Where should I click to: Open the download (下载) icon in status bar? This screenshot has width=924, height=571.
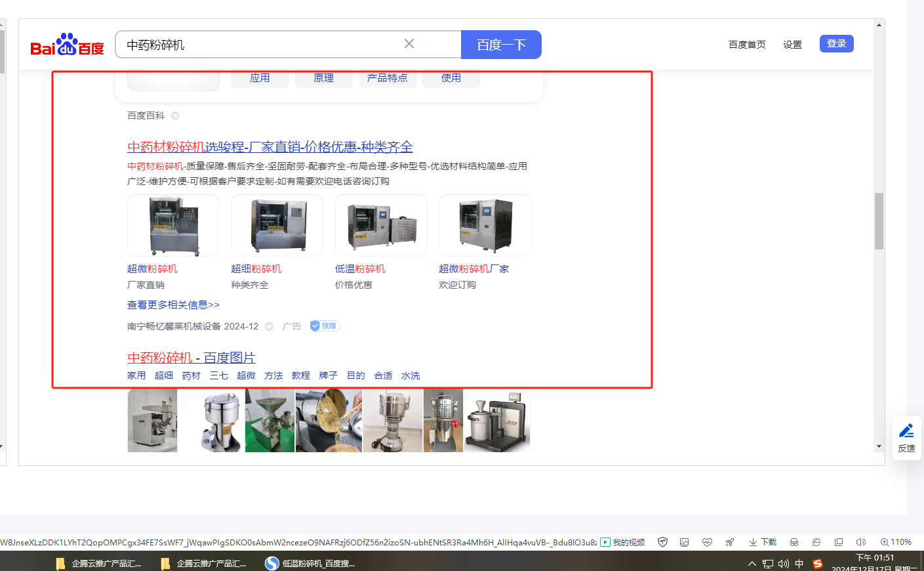tap(763, 542)
